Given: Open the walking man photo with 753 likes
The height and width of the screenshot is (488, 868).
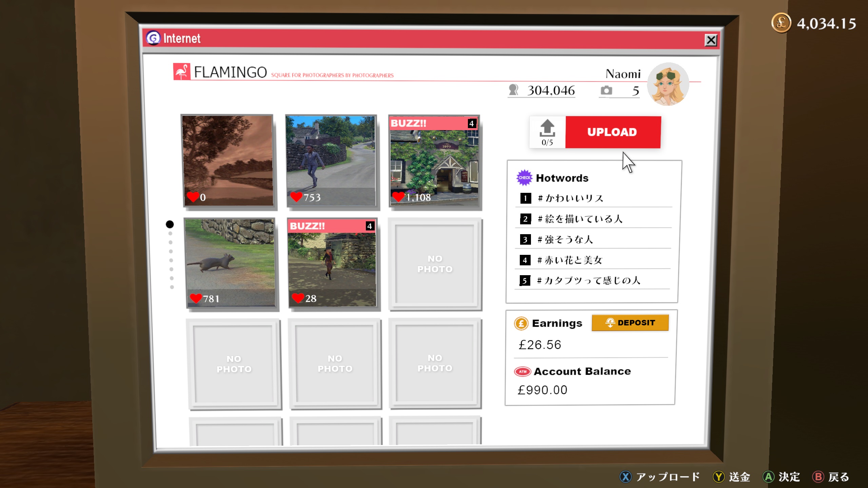Looking at the screenshot, I should (331, 161).
